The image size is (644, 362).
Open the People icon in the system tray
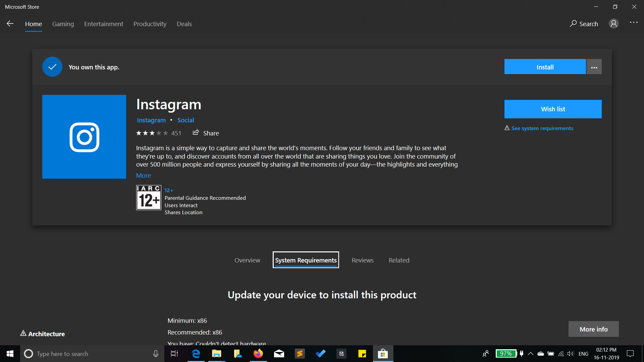(x=485, y=354)
